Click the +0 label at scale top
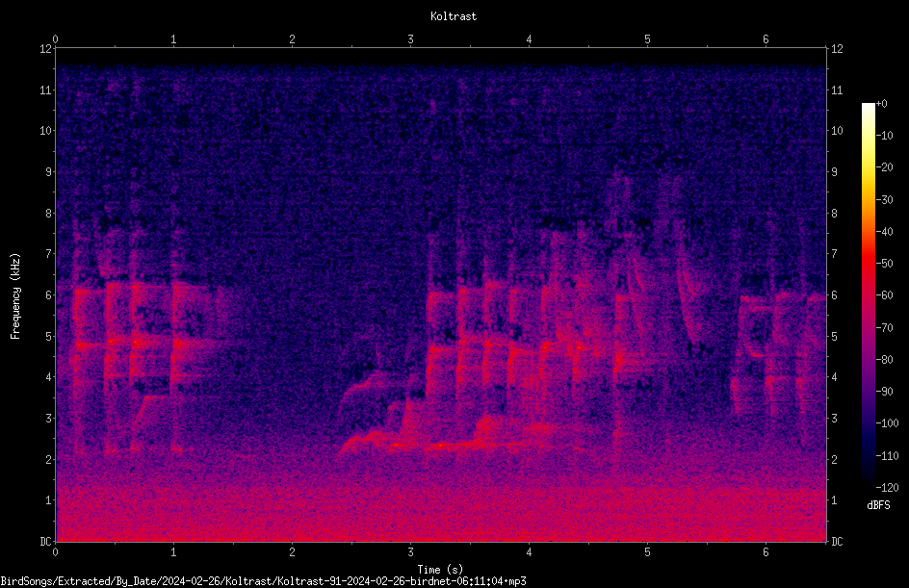Screen dimensions: 909x588 click(882, 104)
